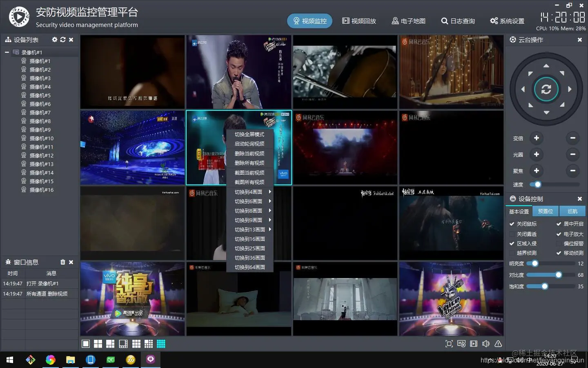Image resolution: width=588 pixels, height=368 pixels.
Task: Collapse the 录像机#1 tree node
Action: 7,52
